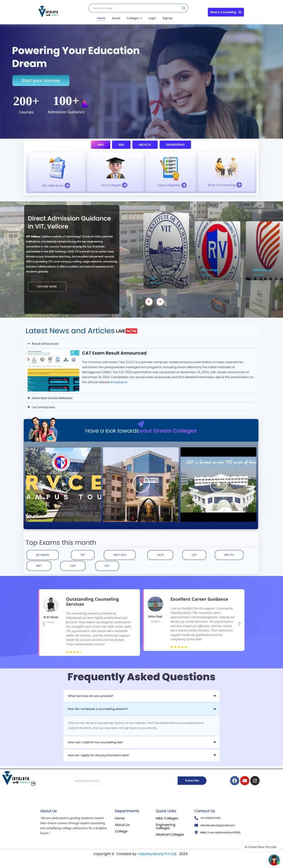Screen dimensions: 283x868
Task: Open the About menu item
Action: click(x=116, y=18)
